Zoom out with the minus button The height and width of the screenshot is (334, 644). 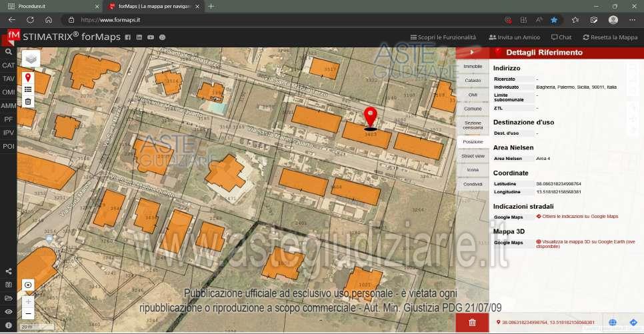click(x=28, y=313)
